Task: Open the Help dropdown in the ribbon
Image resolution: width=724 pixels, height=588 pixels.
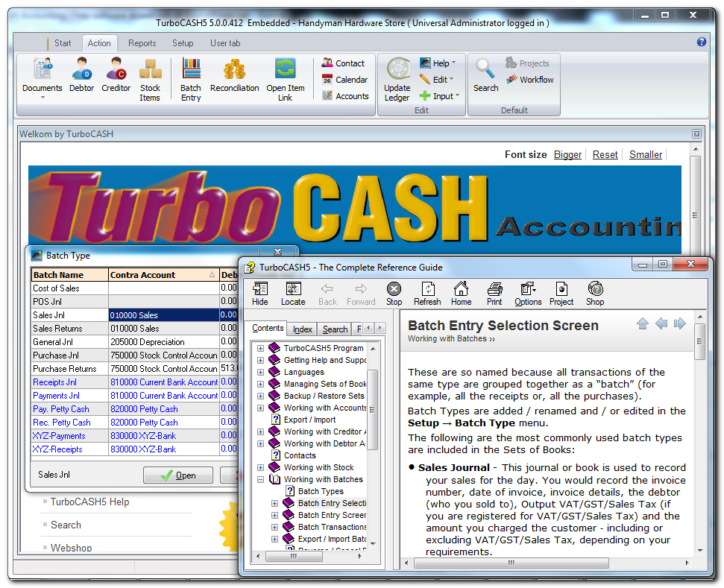Action: 438,63
